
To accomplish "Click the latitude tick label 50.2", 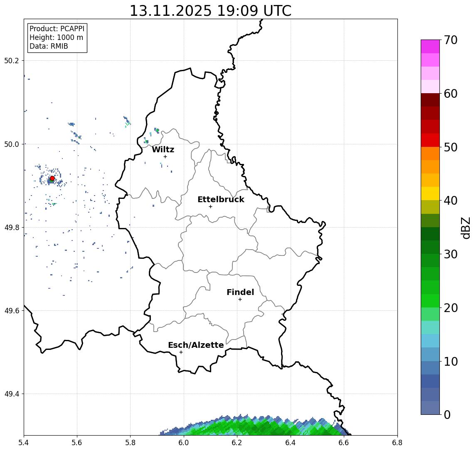I will pos(11,60).
